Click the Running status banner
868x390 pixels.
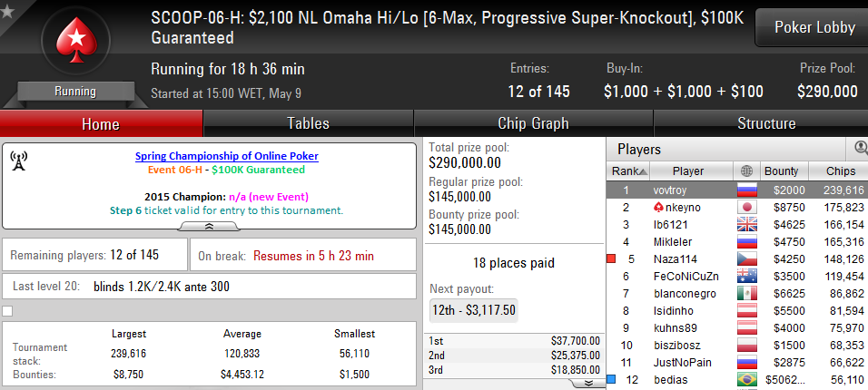(x=75, y=92)
